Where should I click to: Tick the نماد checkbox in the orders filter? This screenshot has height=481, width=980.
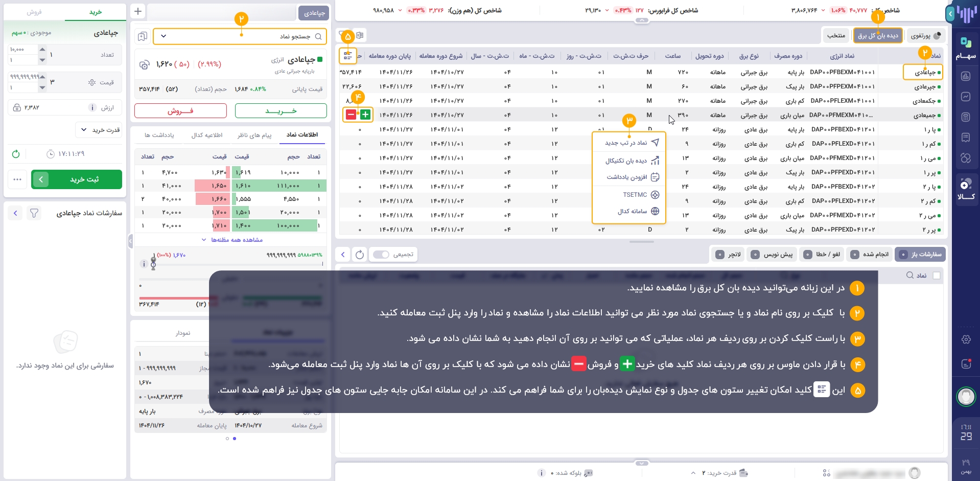pos(937,276)
